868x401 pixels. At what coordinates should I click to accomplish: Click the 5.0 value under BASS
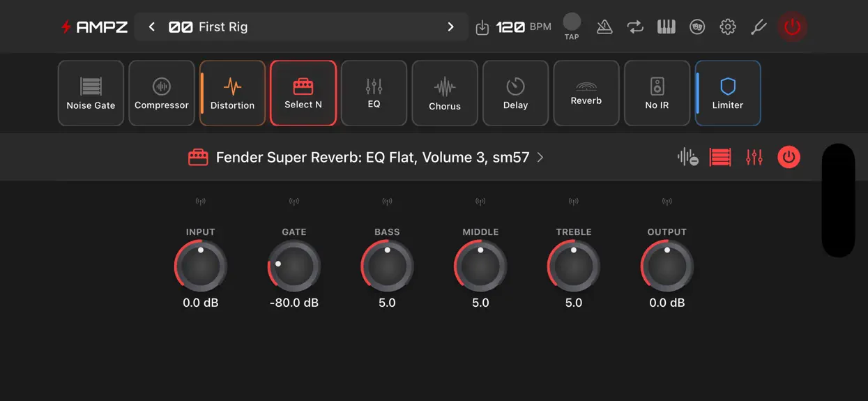click(387, 303)
